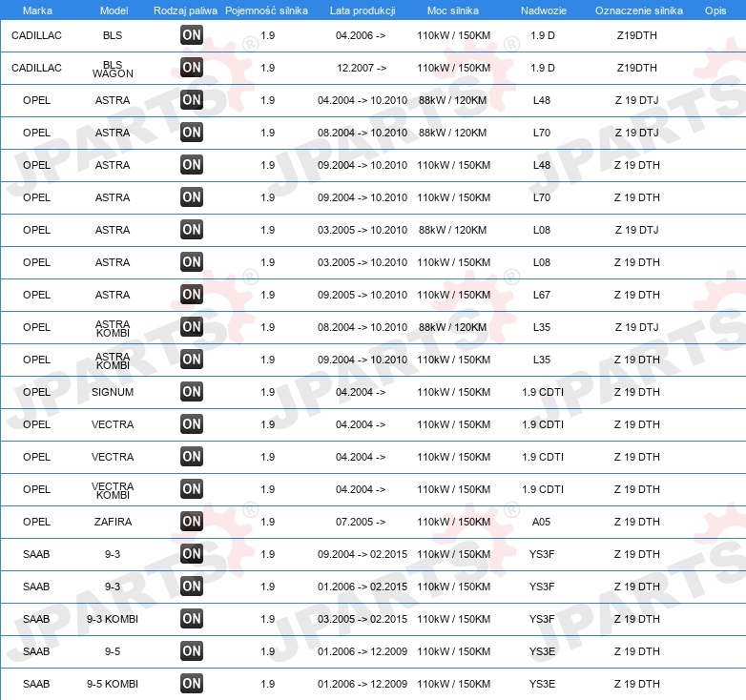Select the BLS WAGON model cell
The image size is (746, 700).
[113, 69]
